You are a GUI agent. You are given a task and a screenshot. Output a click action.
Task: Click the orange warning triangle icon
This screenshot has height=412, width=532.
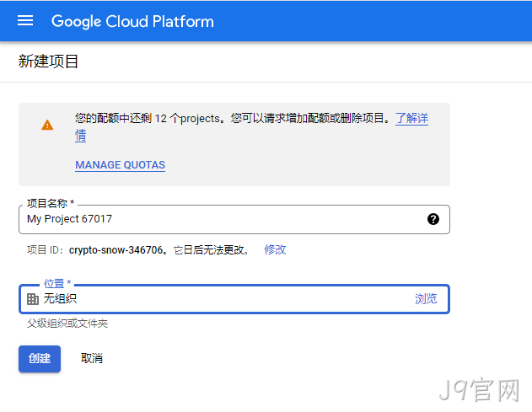coord(47,125)
